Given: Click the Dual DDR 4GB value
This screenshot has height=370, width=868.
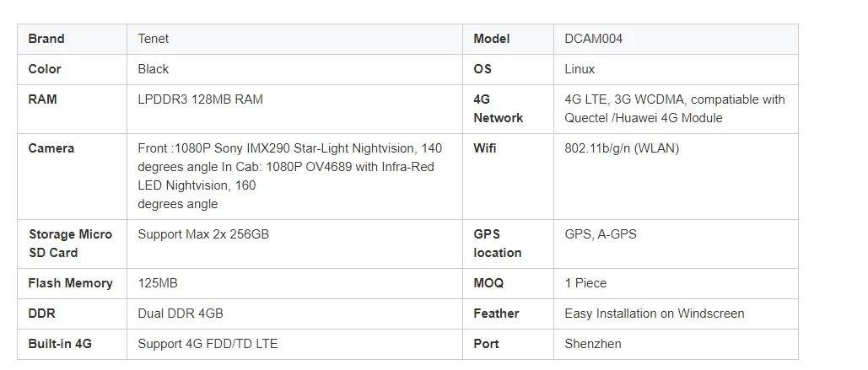Looking at the screenshot, I should [181, 314].
